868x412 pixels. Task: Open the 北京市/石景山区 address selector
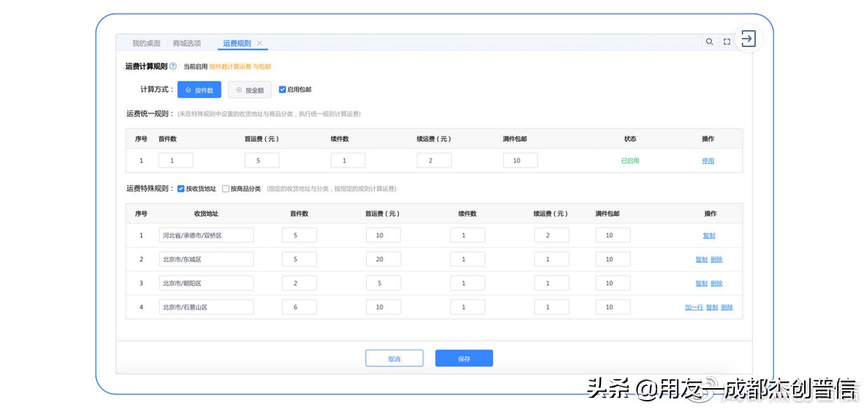[x=205, y=307]
